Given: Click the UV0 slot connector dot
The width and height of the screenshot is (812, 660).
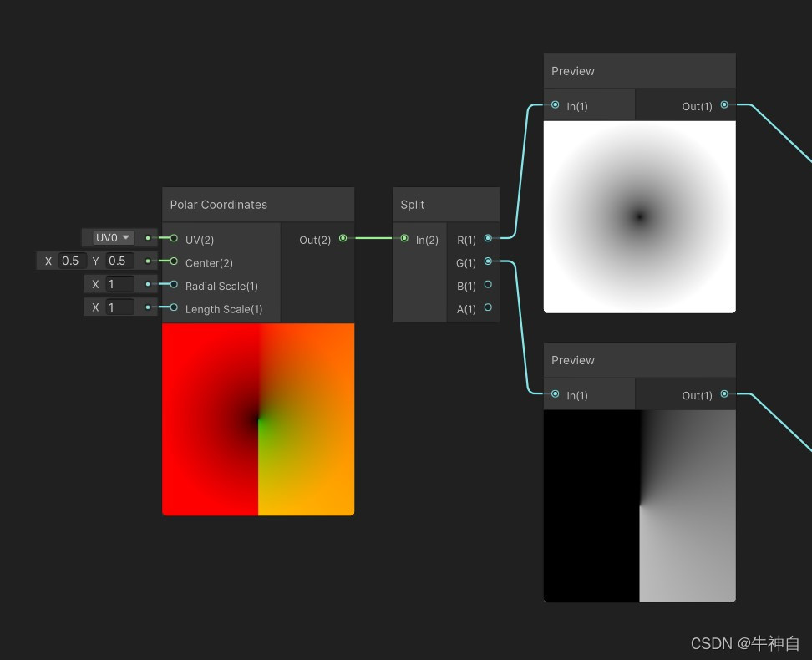Looking at the screenshot, I should point(148,238).
